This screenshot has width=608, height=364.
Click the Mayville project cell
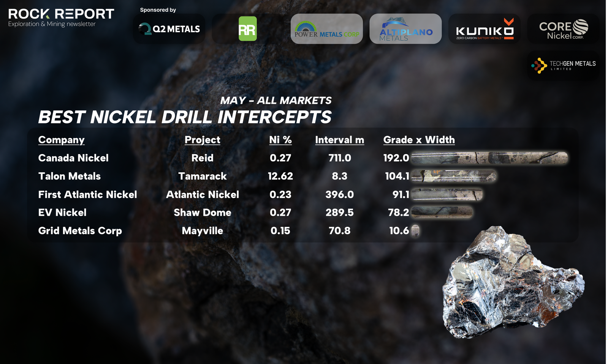[203, 231]
